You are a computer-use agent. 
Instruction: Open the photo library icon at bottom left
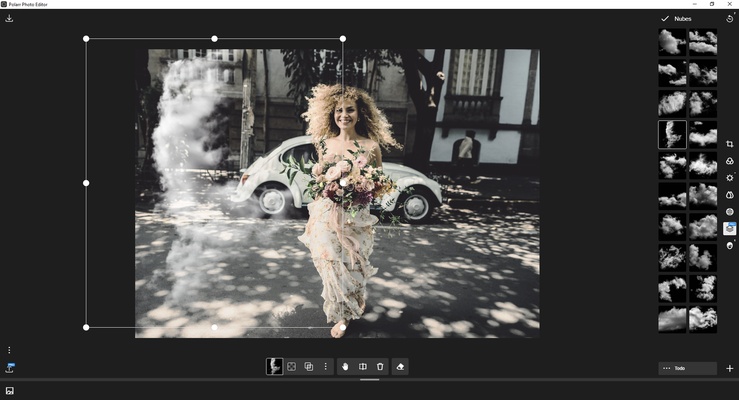coord(9,391)
